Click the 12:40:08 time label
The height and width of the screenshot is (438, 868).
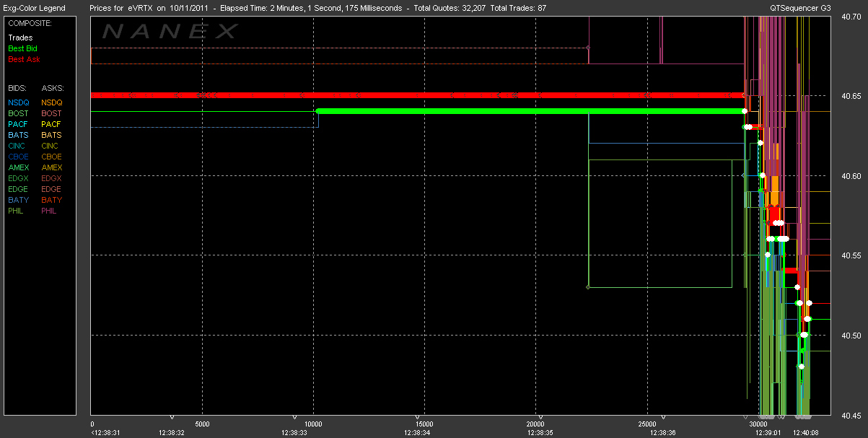click(x=807, y=432)
